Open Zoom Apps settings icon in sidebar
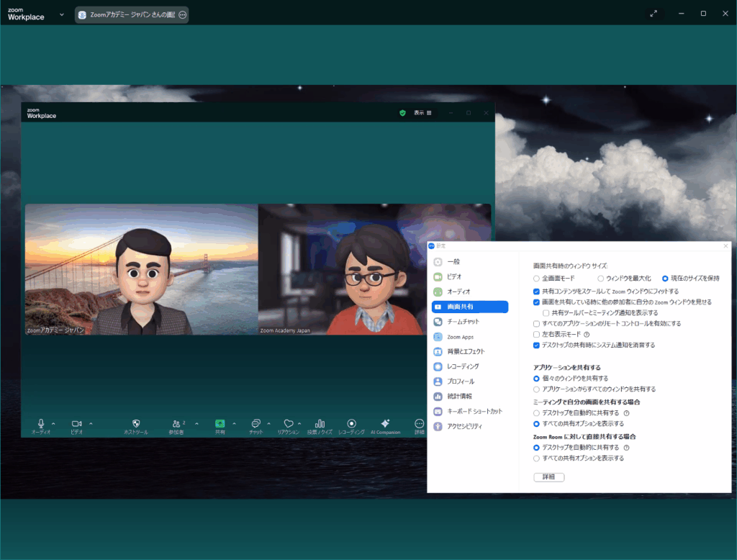 (x=438, y=337)
